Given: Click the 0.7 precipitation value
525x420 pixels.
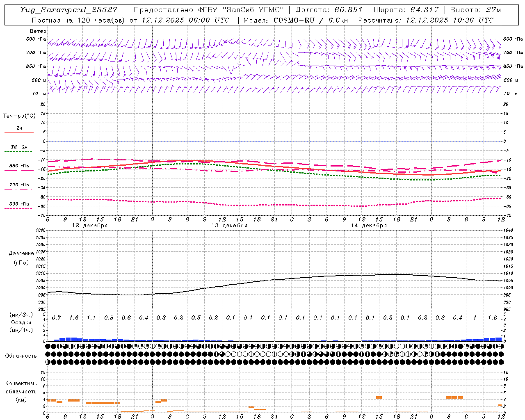Looking at the screenshot, I should click(57, 317).
